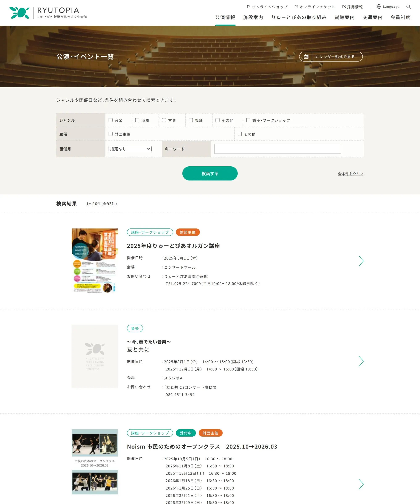Check the 音楽 genre checkbox
Screen dimensions: 420x504
click(x=111, y=120)
